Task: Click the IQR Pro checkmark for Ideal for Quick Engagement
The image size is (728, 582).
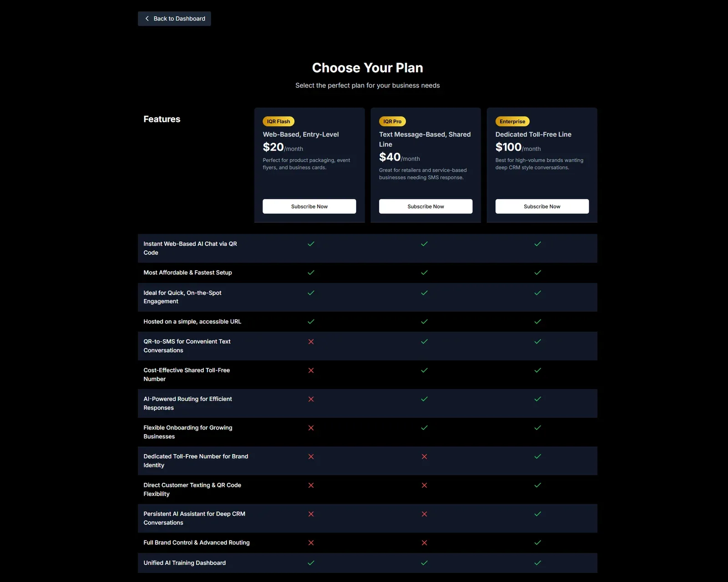Action: [x=424, y=293]
